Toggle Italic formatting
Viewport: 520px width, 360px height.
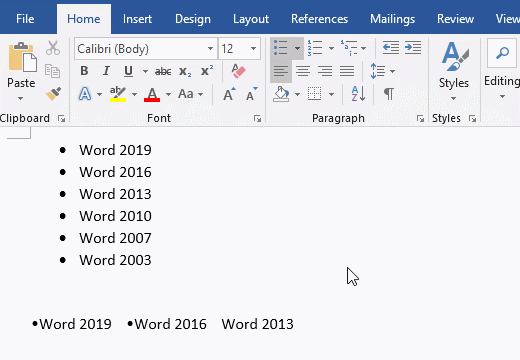pos(106,71)
